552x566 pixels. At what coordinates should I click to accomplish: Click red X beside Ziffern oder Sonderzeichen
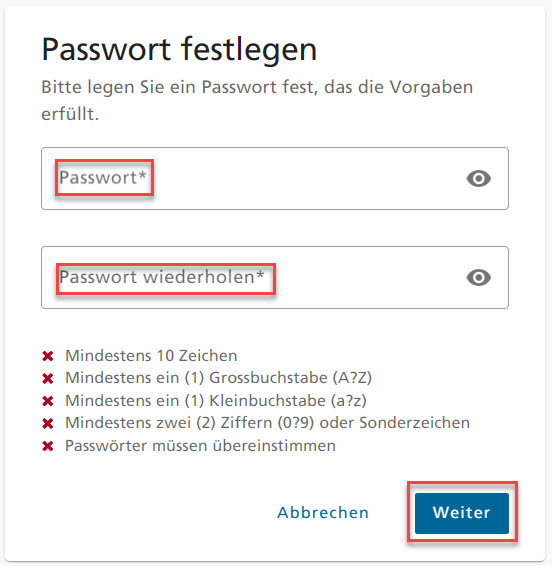coord(48,423)
